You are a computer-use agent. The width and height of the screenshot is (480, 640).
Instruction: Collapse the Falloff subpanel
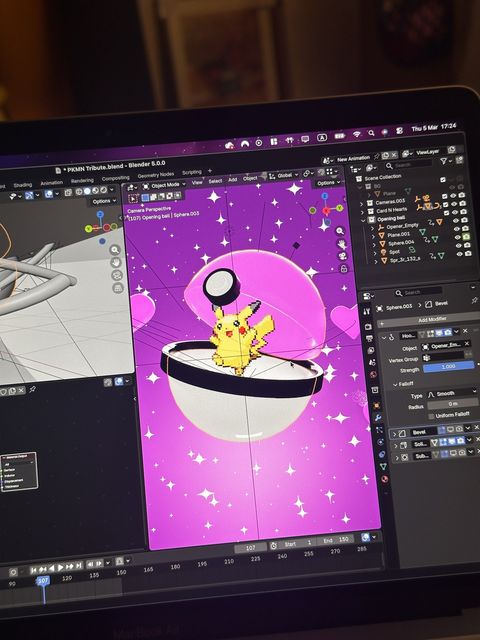[x=395, y=384]
